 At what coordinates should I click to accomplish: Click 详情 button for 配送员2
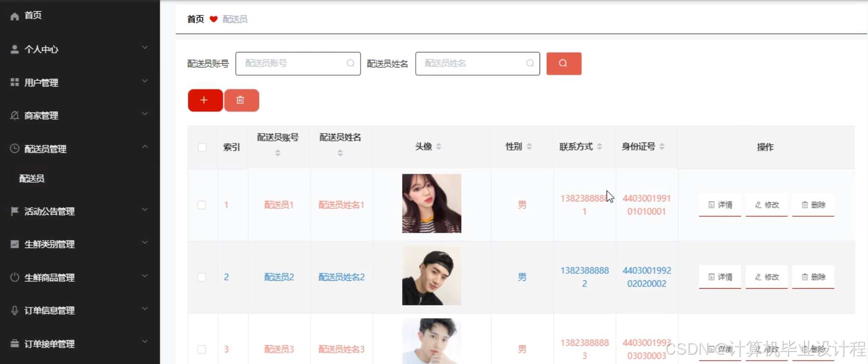[720, 277]
